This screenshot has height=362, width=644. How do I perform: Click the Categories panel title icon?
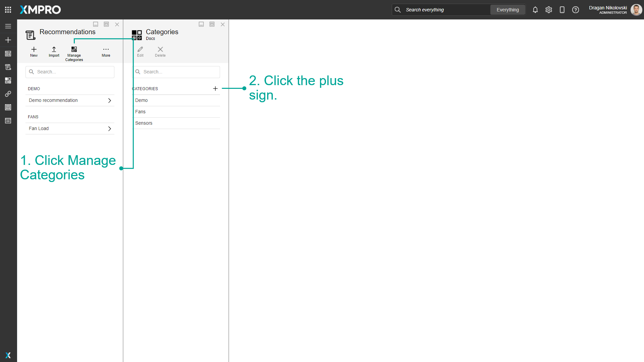tap(137, 35)
